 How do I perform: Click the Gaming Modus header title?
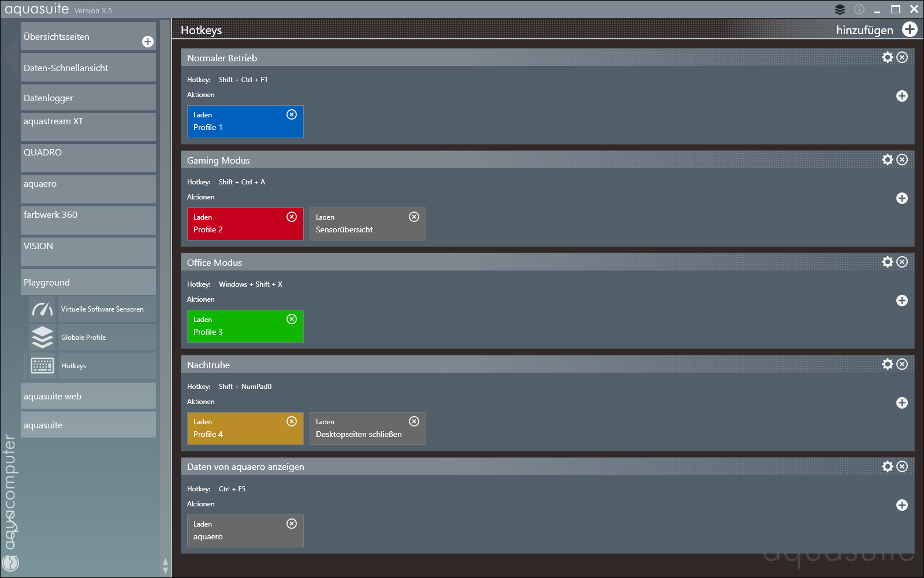(x=218, y=160)
